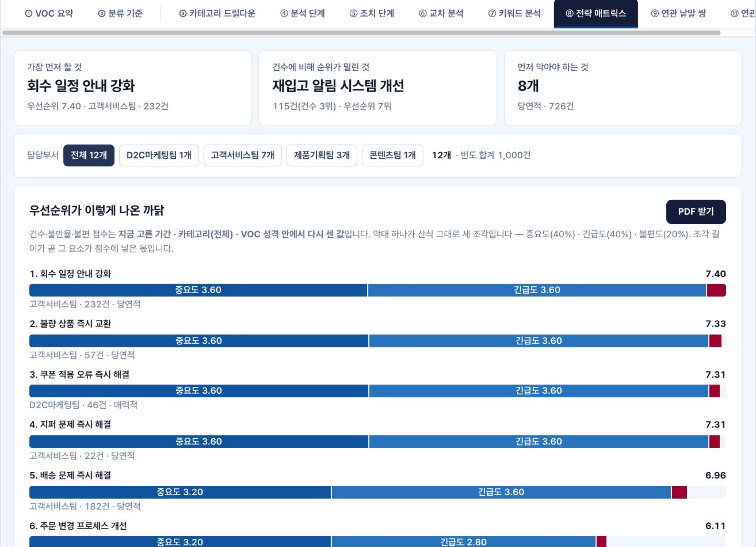The image size is (756, 547).
Task: Open the ① VOC 요약 tab
Action: pos(49,13)
